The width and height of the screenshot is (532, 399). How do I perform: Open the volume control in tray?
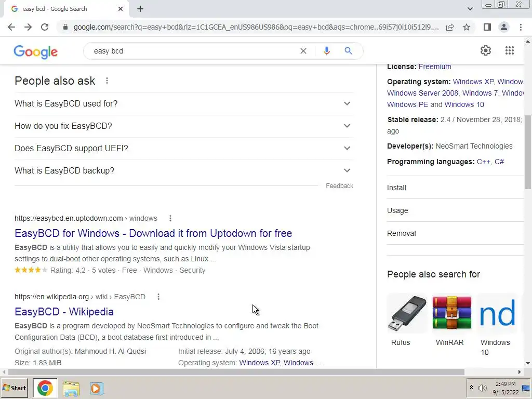(482, 388)
